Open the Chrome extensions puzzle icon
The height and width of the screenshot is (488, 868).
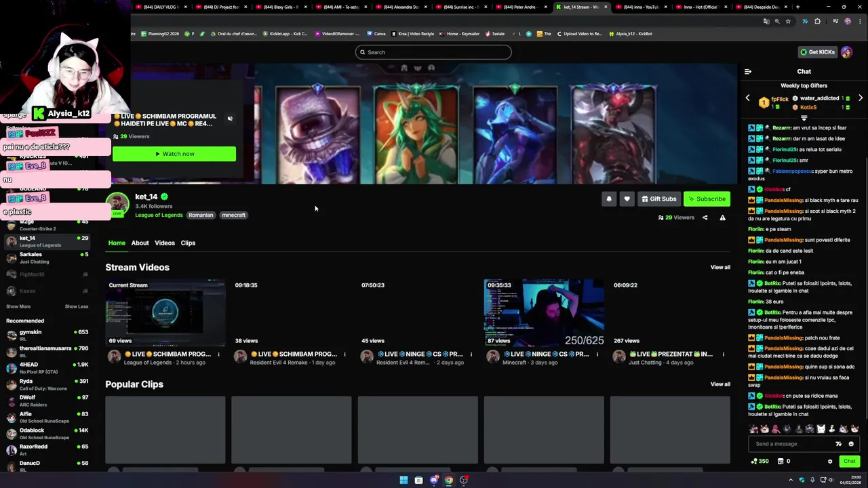817,21
